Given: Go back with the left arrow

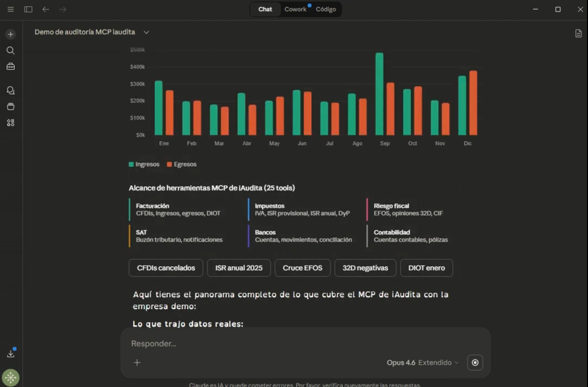Looking at the screenshot, I should (46, 9).
